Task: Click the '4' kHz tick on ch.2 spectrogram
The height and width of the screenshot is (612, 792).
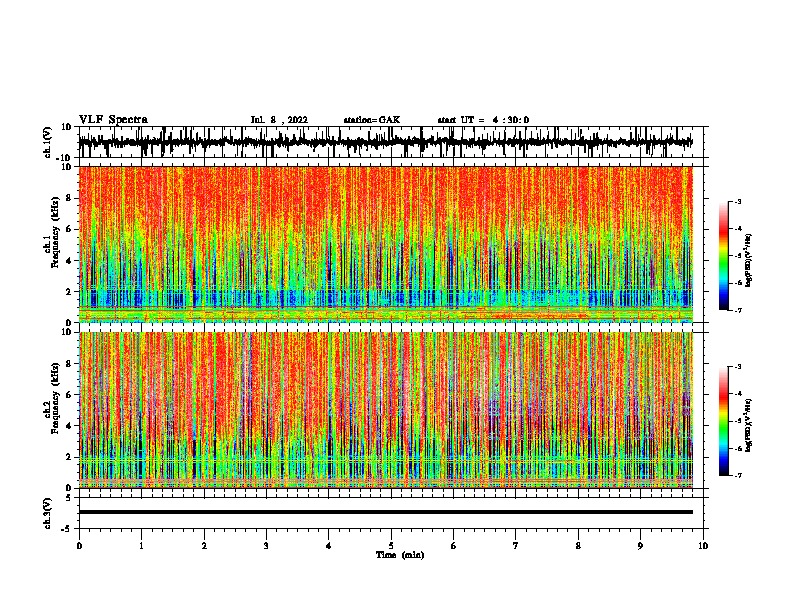Action: [x=69, y=426]
